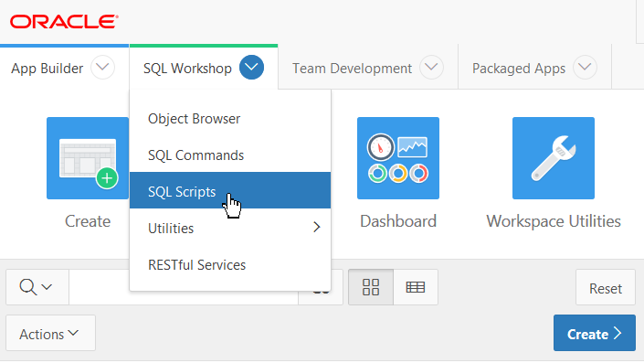Expand the App Builder dropdown arrow
644x363 pixels.
click(x=102, y=68)
